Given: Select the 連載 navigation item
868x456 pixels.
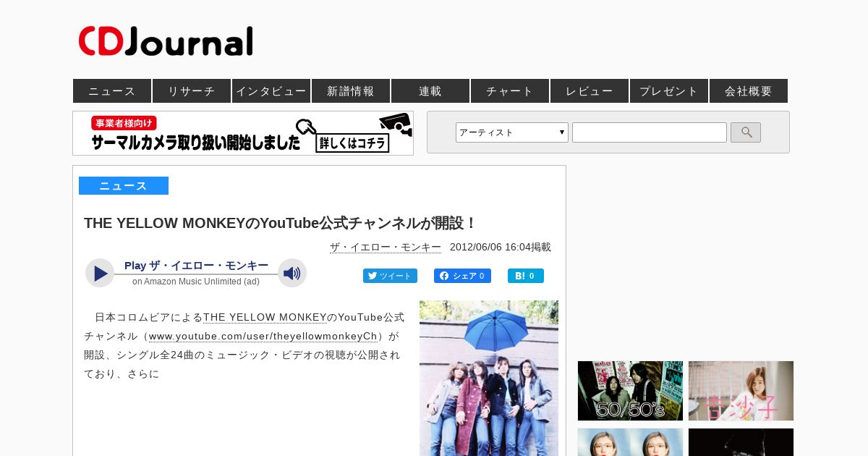Looking at the screenshot, I should point(430,90).
